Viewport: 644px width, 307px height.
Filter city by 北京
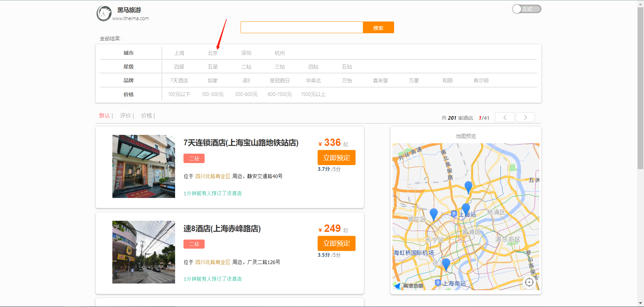click(213, 53)
